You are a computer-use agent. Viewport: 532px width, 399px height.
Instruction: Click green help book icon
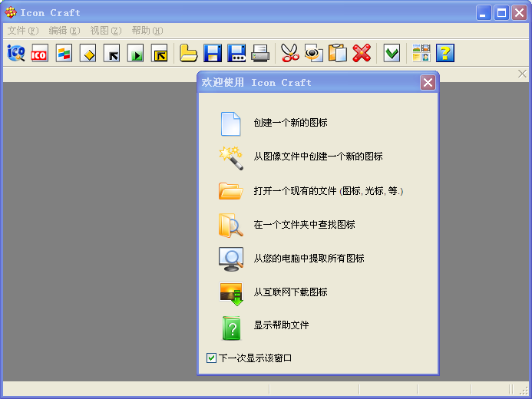tap(231, 328)
